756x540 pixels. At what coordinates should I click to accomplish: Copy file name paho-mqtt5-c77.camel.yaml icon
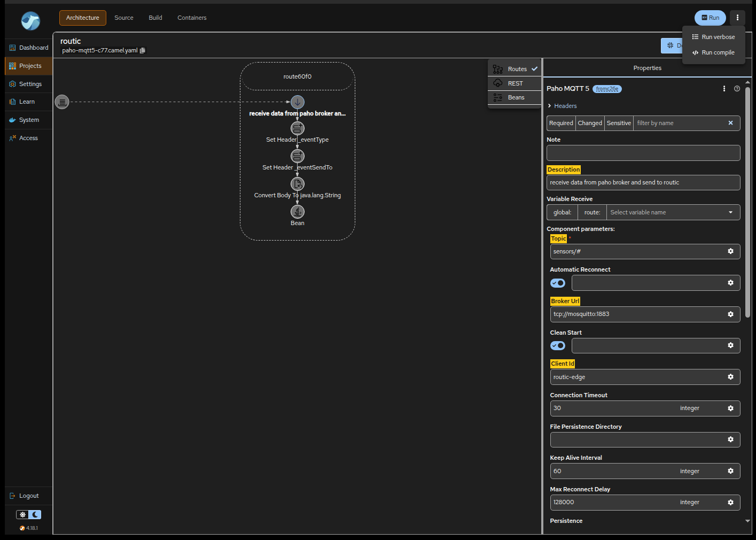143,50
